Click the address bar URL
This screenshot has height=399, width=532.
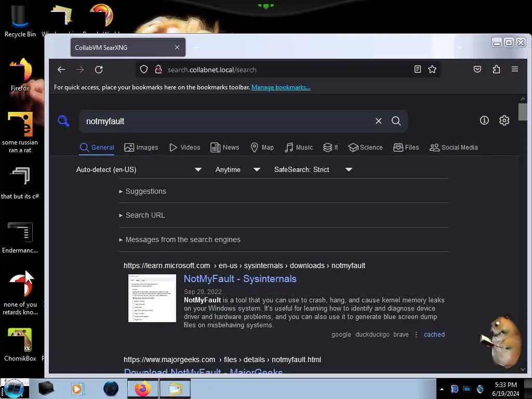tap(212, 70)
